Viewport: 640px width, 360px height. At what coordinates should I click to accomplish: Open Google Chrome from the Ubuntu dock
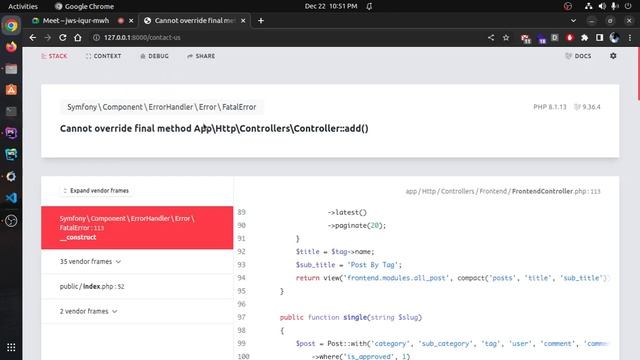click(x=11, y=25)
